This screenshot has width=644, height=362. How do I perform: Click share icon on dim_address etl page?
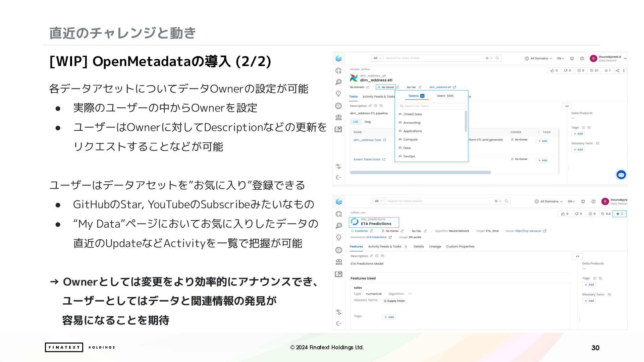[x=617, y=71]
